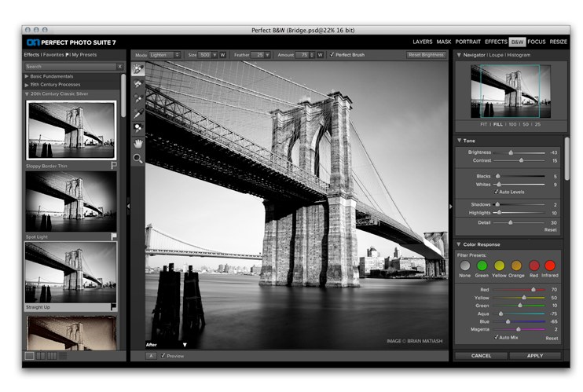Select the Contrast brush tool below Brightness
This screenshot has width=583, height=392.
(138, 84)
